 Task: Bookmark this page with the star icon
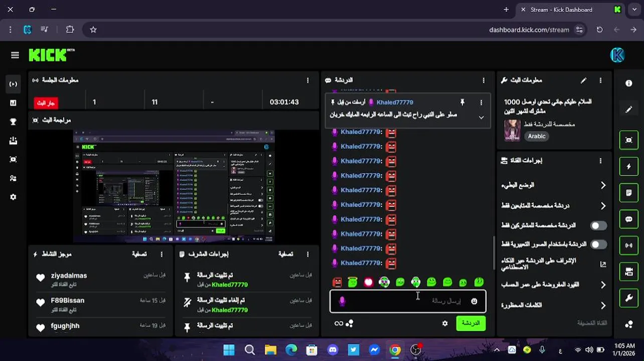click(x=93, y=30)
